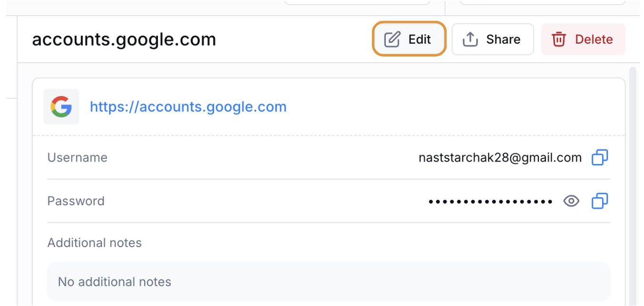The width and height of the screenshot is (644, 306).
Task: Click the Edit button label
Action: pos(420,39)
